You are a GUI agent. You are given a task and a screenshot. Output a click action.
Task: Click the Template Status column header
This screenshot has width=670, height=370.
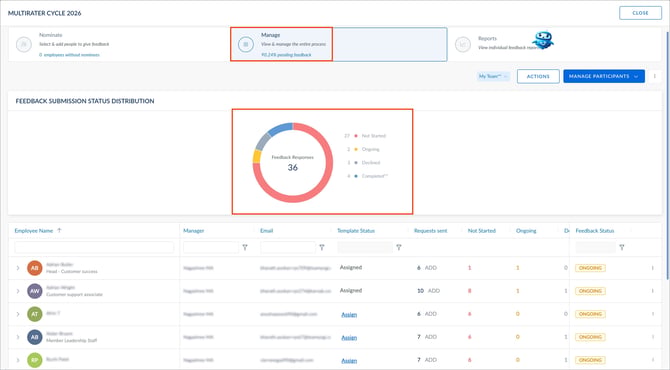pyautogui.click(x=356, y=230)
